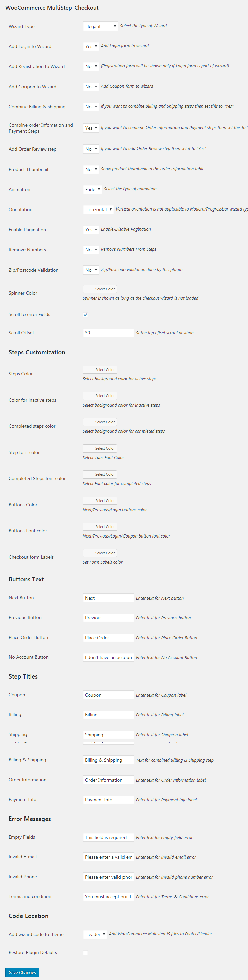The image size is (248, 980).
Task: Open the Enable Pagination dropdown
Action: 91,230
